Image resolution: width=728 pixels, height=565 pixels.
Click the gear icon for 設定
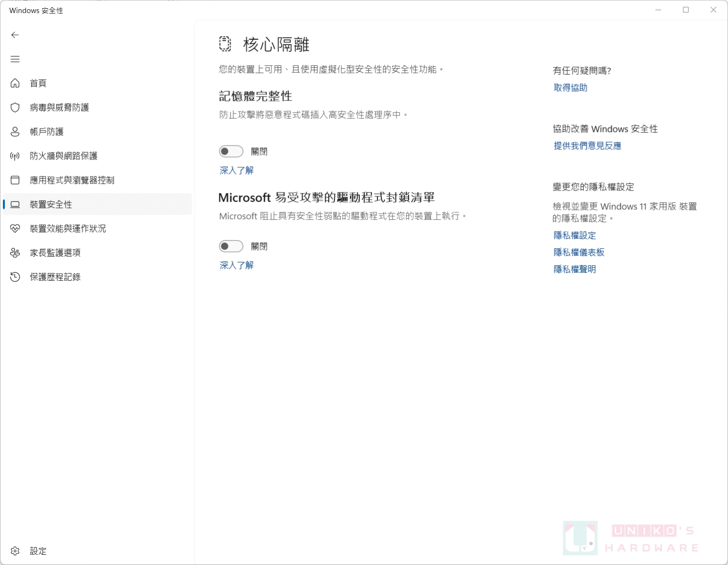pyautogui.click(x=15, y=551)
